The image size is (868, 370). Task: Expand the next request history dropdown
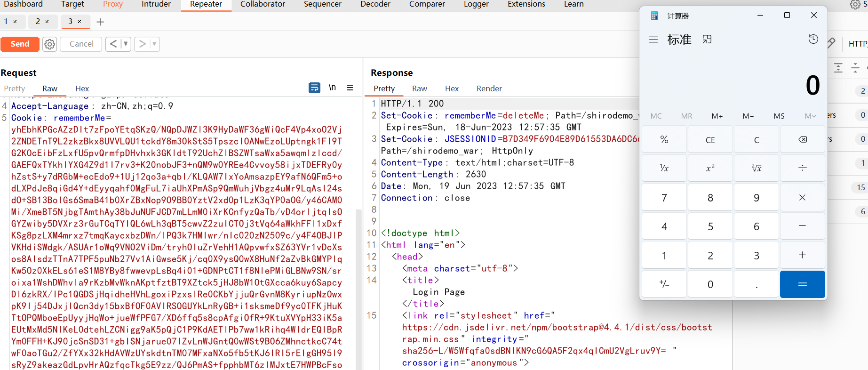click(154, 44)
